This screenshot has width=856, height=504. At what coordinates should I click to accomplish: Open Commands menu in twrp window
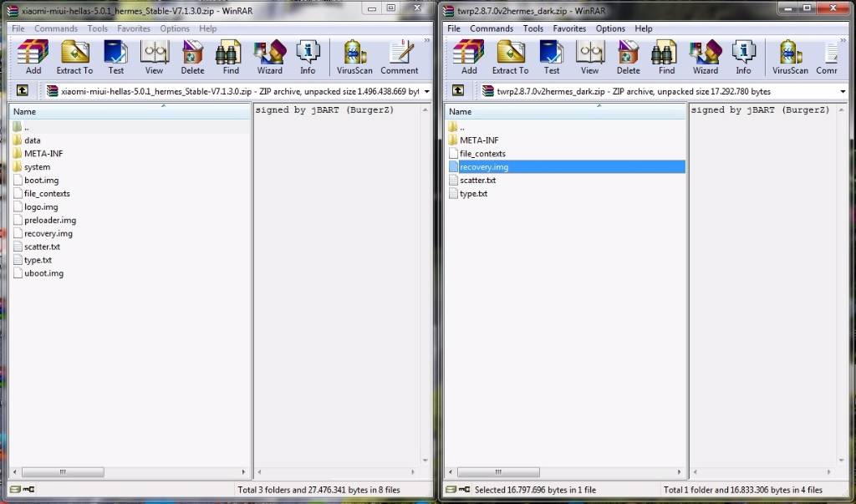(492, 28)
